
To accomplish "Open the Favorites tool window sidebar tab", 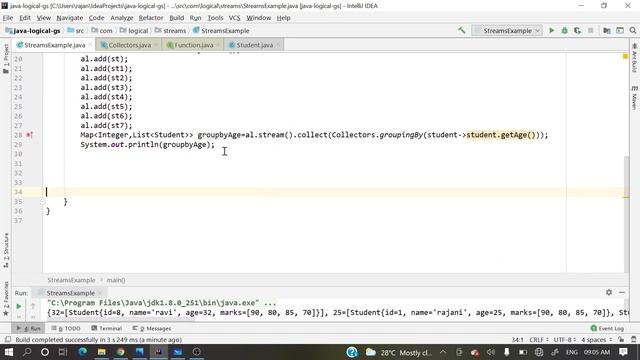I will click(6, 299).
